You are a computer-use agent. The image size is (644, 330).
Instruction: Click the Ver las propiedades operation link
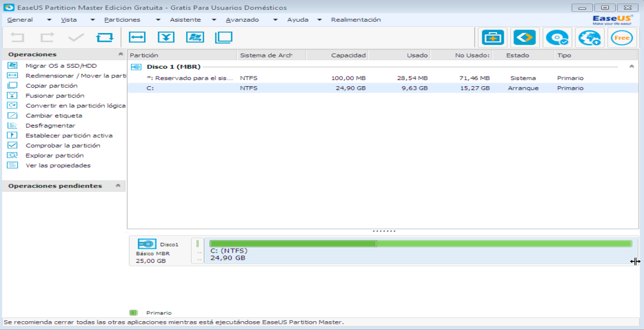click(58, 165)
